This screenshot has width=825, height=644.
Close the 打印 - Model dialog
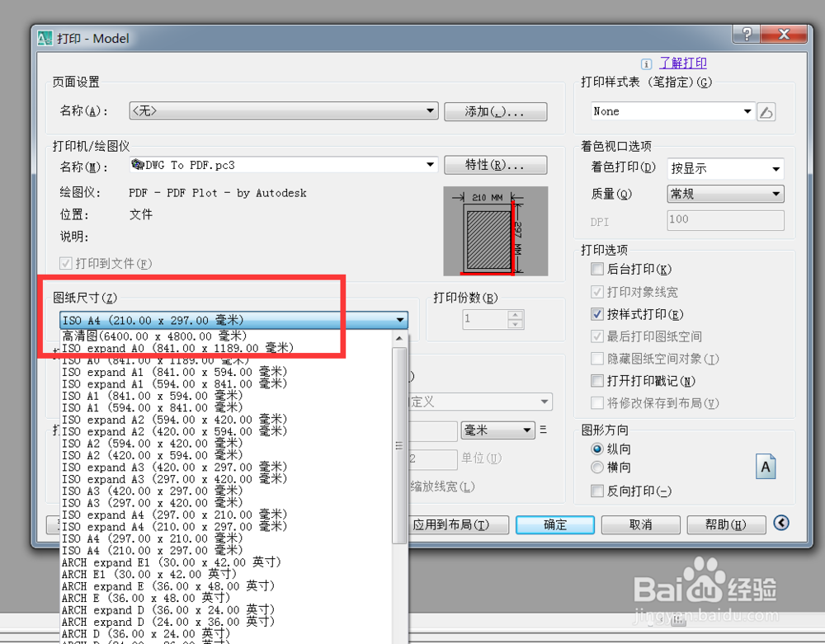pos(784,35)
